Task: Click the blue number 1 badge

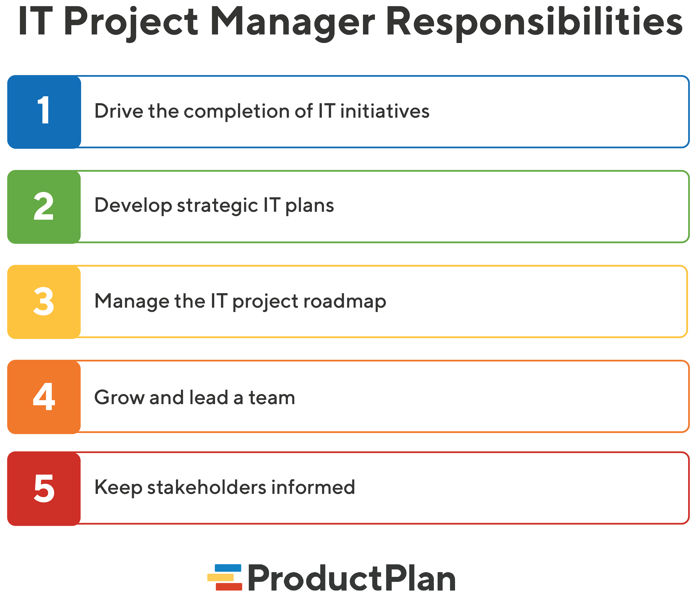Action: pos(44,112)
